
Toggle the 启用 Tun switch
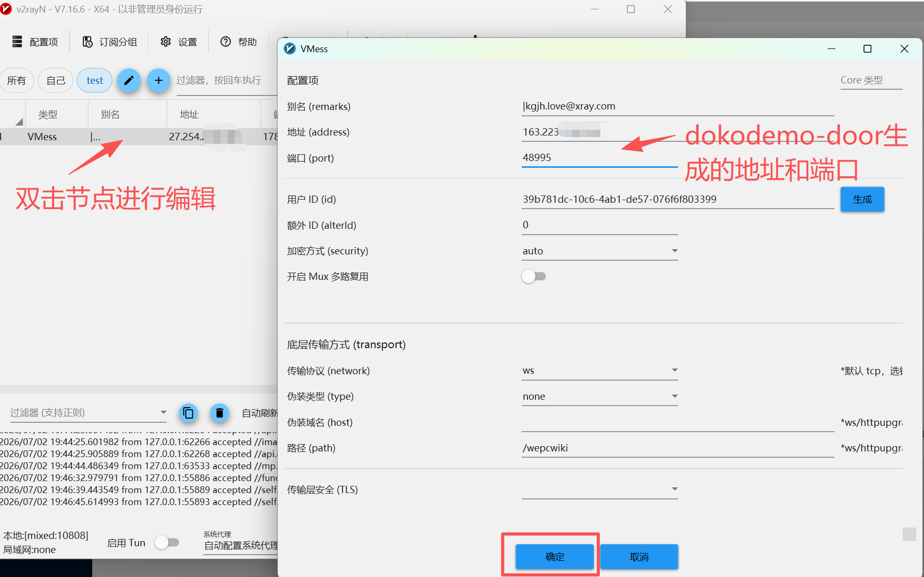[x=167, y=543]
